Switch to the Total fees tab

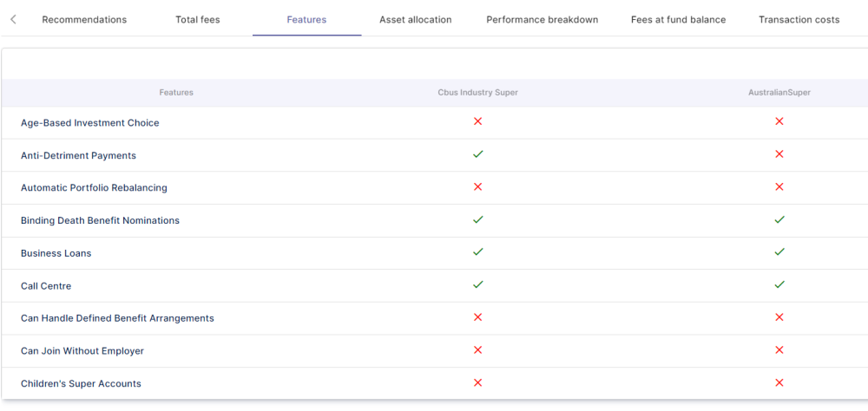click(198, 20)
